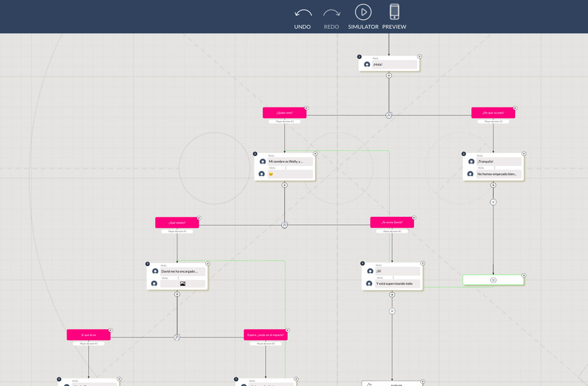Click 'Player decision #2' label under 'Espera, ¿estás en el espacio?'
Viewport: 588px width, 386px height.
pyautogui.click(x=266, y=344)
